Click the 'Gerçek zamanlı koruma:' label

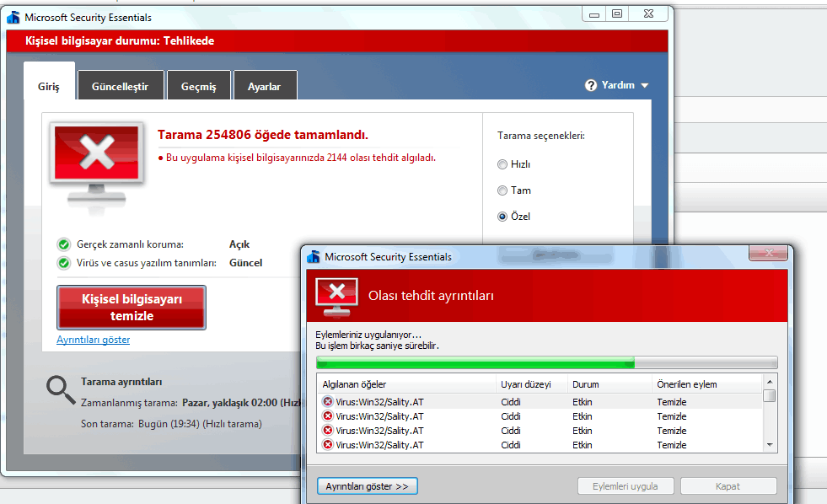131,244
